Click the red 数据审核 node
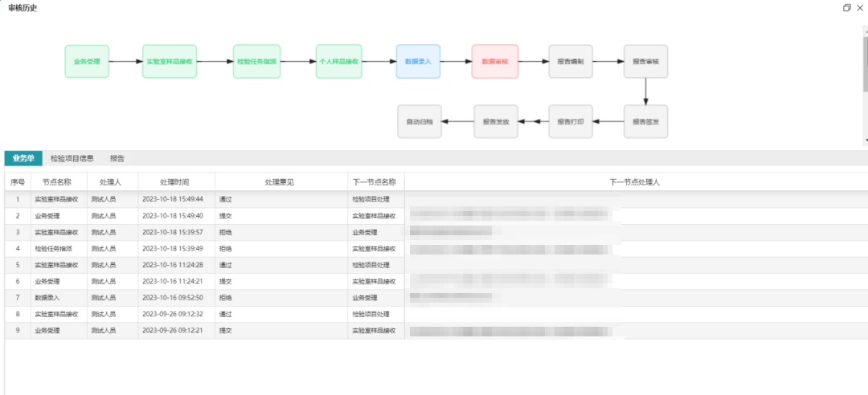This screenshot has height=395, width=868. [495, 62]
